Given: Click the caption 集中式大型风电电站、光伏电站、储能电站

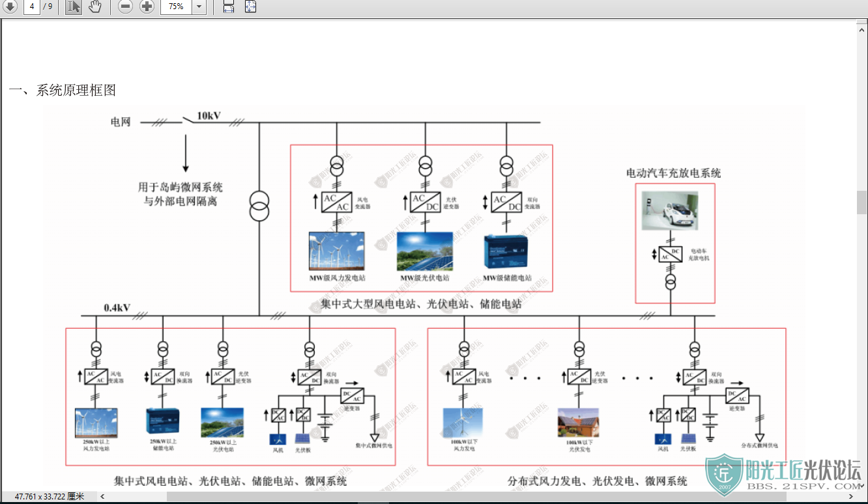Looking at the screenshot, I should [421, 304].
